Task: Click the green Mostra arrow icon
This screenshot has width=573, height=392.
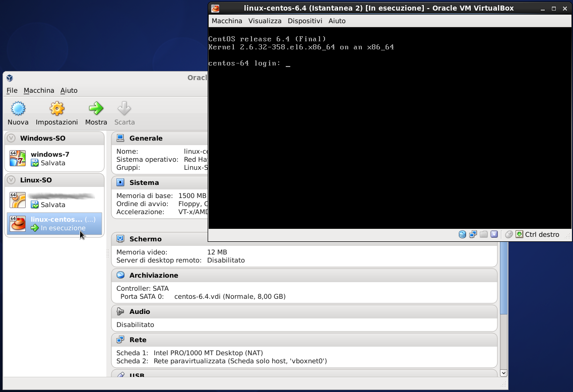Action: (x=96, y=109)
